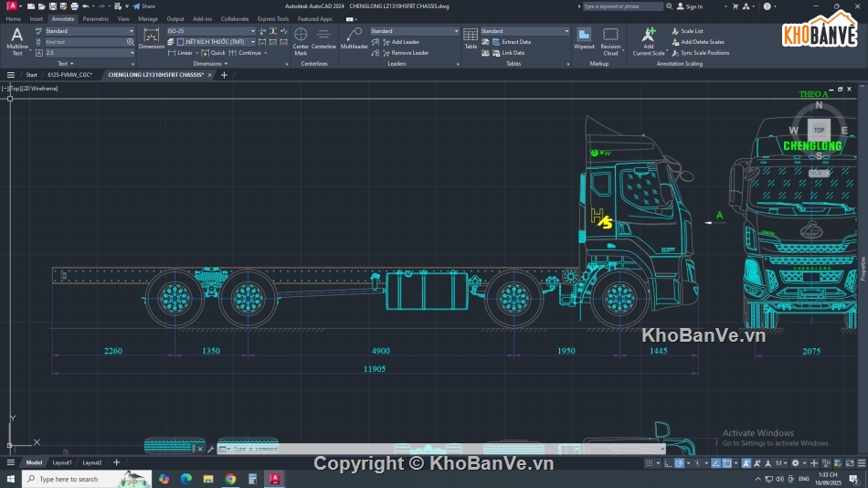Toggle the drawing grid display
The width and height of the screenshot is (868, 488).
[x=649, y=463]
